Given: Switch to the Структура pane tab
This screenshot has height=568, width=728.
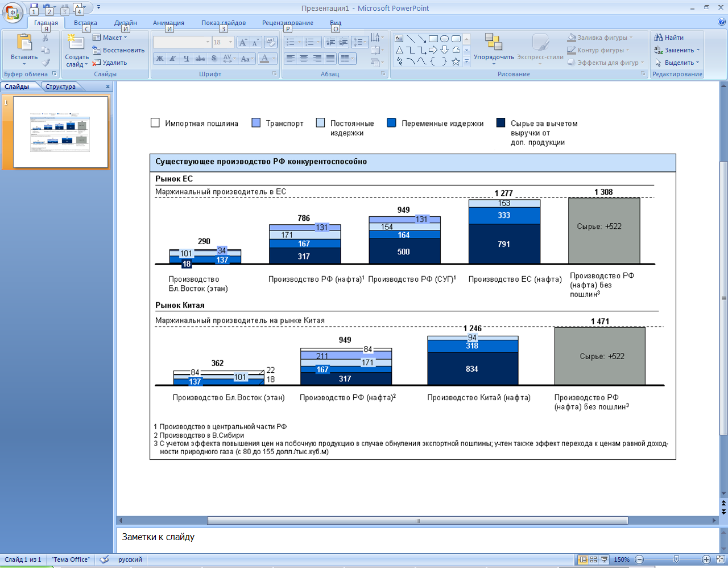Looking at the screenshot, I should [x=60, y=87].
